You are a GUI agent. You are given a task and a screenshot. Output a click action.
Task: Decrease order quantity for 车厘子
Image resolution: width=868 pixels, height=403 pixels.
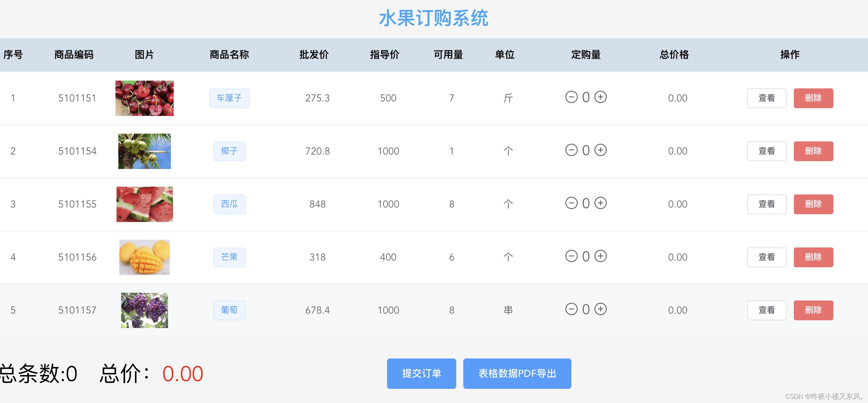[571, 97]
